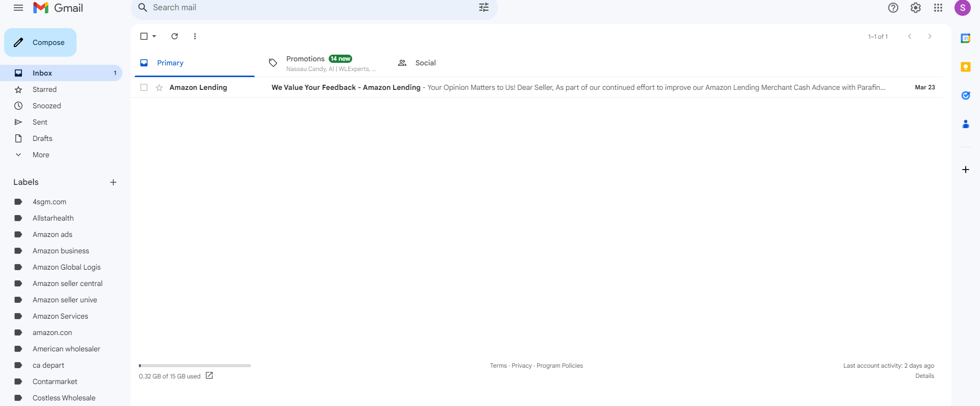Open the Privacy link

(522, 366)
